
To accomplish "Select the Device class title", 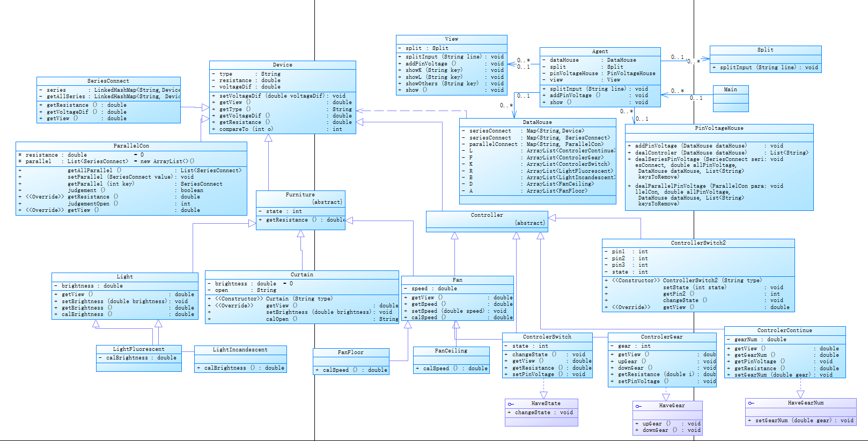I will 283,65.
